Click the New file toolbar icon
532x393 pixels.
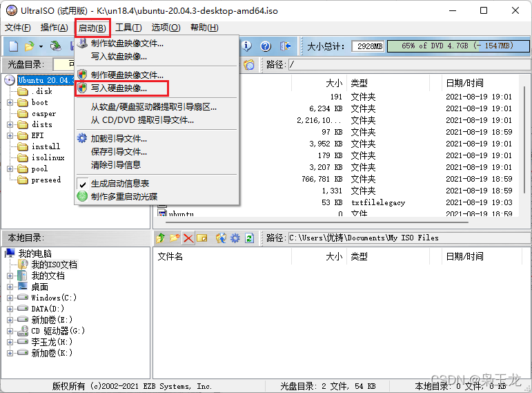pos(14,46)
